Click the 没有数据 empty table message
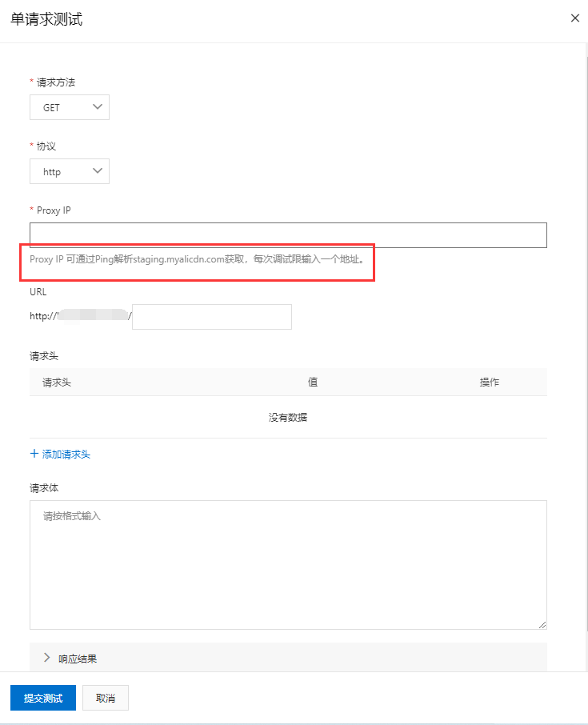The image size is (588, 725). pyautogui.click(x=288, y=417)
